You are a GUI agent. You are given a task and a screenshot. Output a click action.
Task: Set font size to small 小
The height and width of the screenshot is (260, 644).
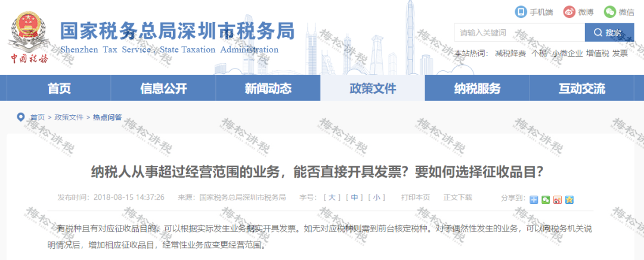pos(377,197)
